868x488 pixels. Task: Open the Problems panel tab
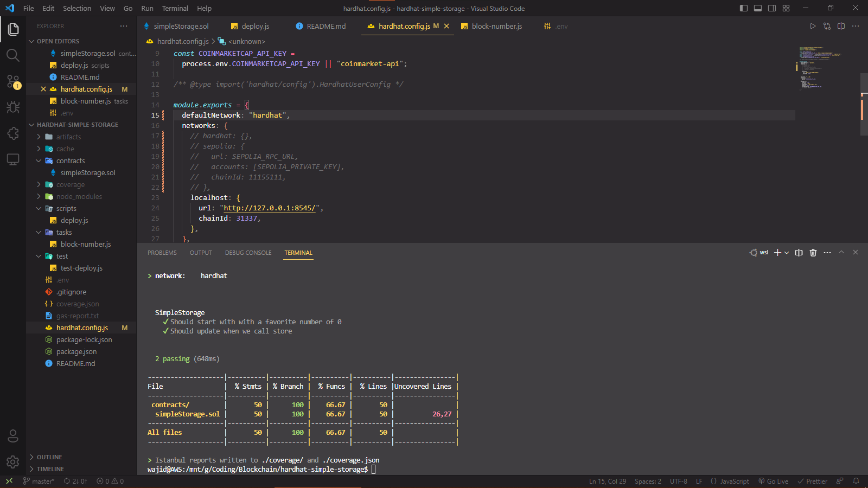tap(162, 253)
